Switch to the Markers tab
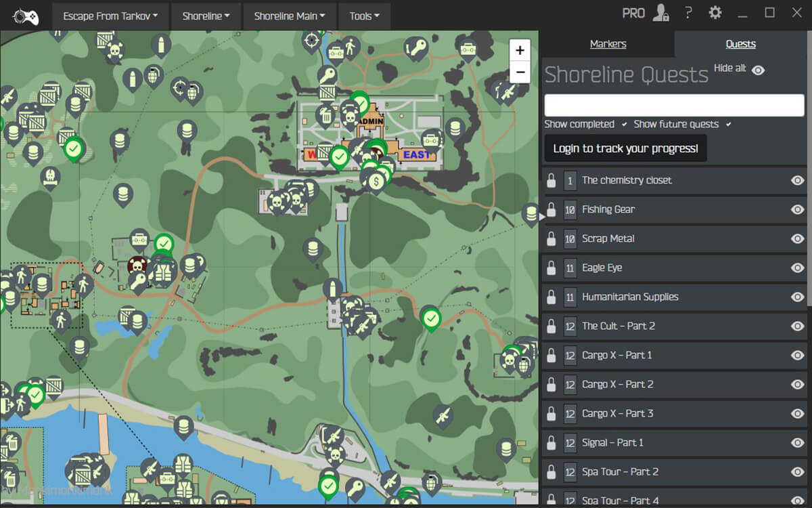The height and width of the screenshot is (508, 812). 608,44
